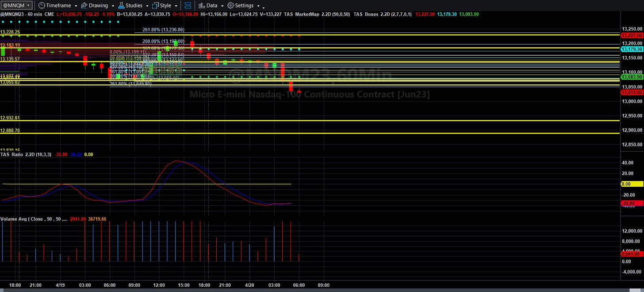Click the toolbar overflow arrow after Settings
This screenshot has height=292, width=644.
click(x=264, y=8)
